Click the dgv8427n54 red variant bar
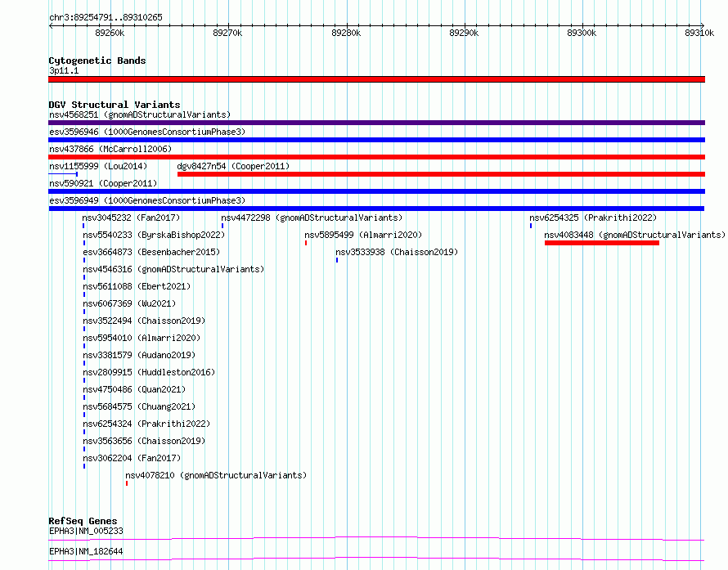This screenshot has width=728, height=570. pyautogui.click(x=441, y=174)
